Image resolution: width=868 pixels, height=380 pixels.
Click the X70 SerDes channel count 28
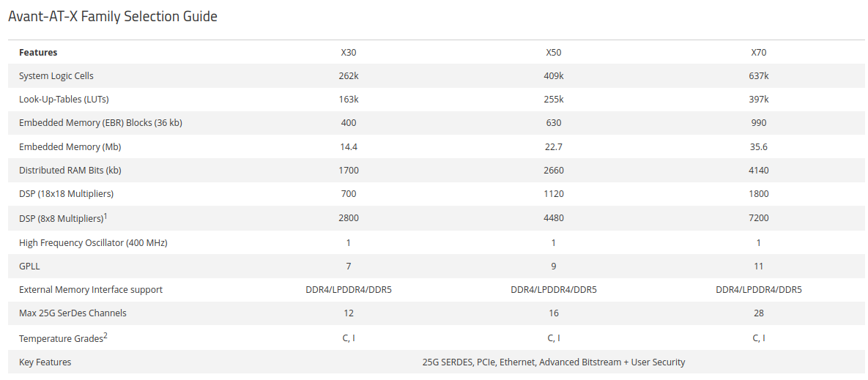tap(758, 313)
